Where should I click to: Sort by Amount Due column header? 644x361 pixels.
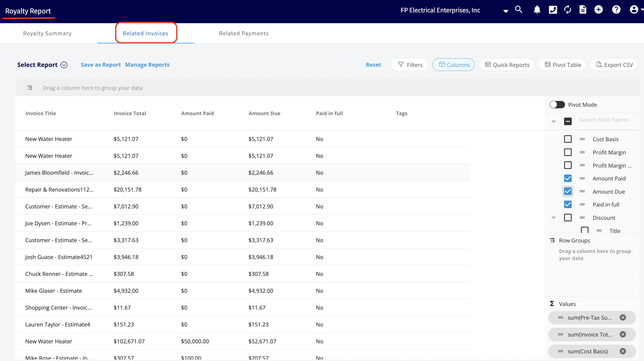[x=264, y=113]
